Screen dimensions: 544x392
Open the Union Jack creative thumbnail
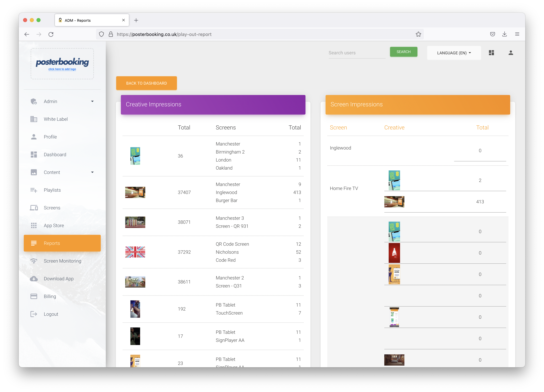[x=135, y=252]
